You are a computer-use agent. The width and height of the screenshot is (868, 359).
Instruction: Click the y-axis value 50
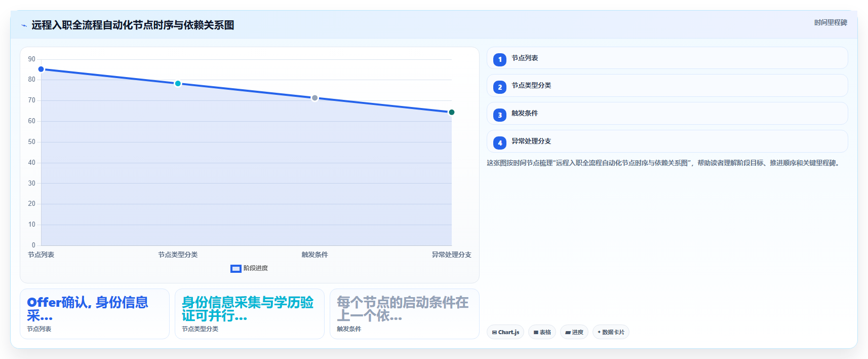click(x=31, y=142)
